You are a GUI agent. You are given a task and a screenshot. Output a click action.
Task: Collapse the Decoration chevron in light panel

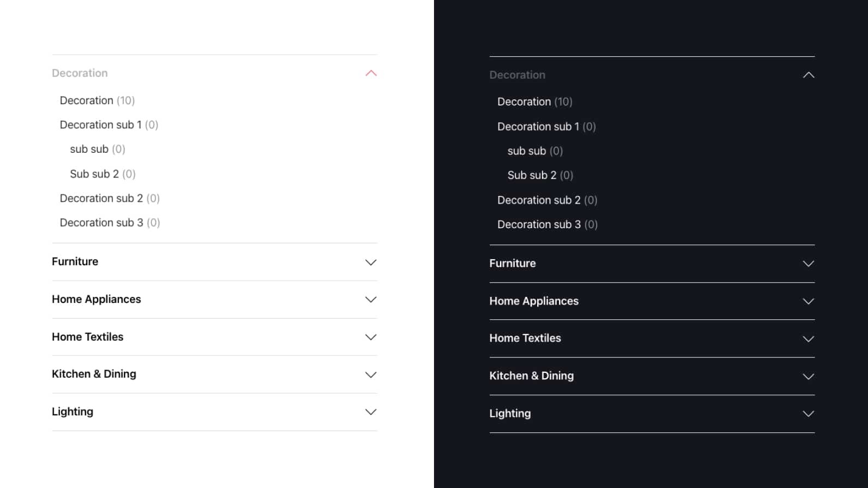pos(371,73)
